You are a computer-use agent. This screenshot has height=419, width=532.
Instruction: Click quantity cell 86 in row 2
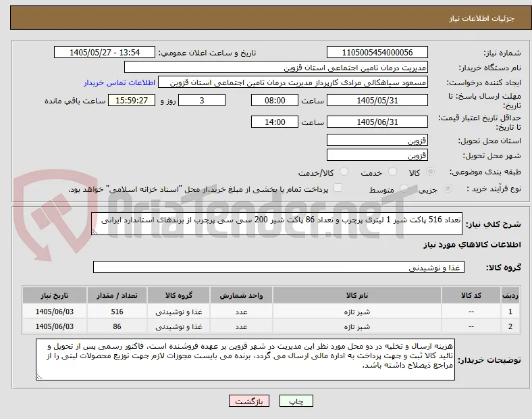coord(117,326)
